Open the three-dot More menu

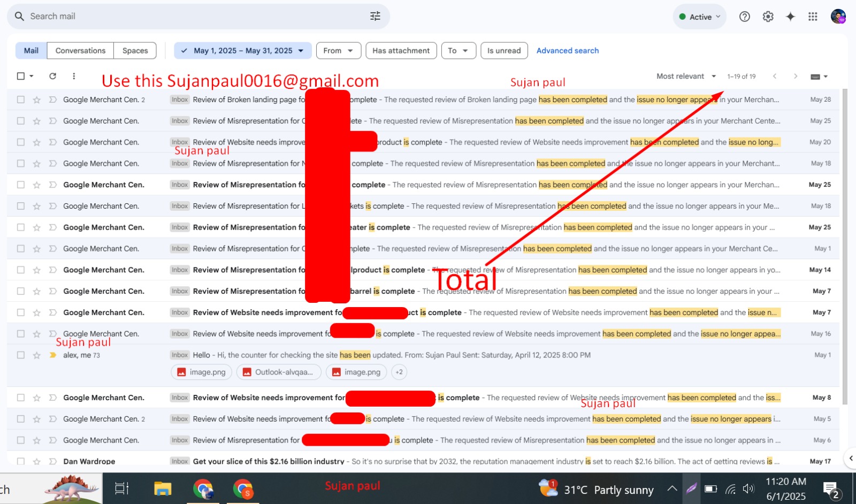(74, 76)
